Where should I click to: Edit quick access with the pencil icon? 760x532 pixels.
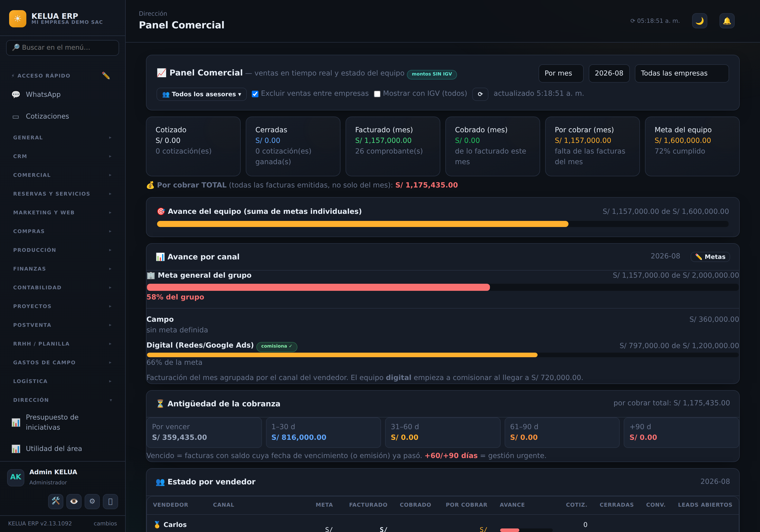pos(106,76)
